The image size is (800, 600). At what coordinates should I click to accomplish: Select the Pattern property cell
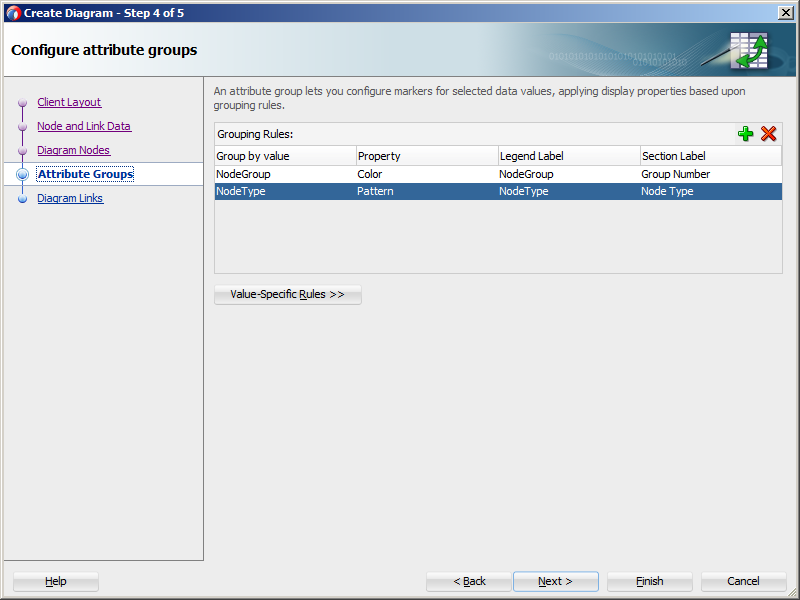point(427,191)
